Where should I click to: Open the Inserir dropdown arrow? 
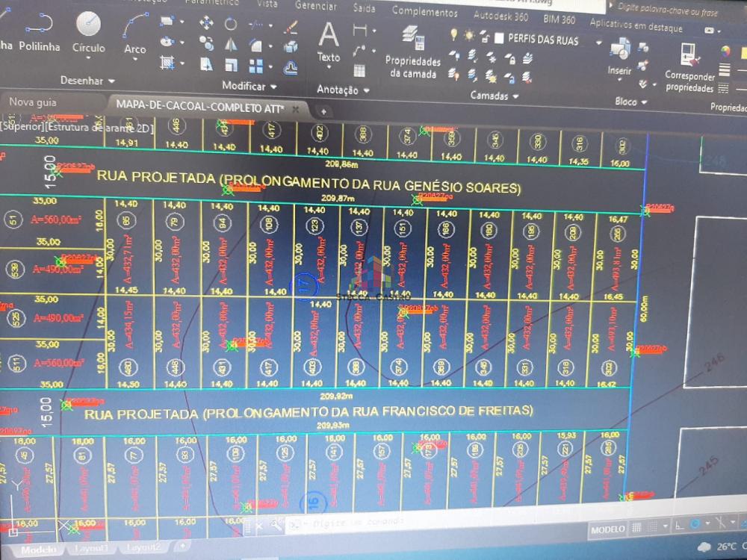tap(619, 80)
